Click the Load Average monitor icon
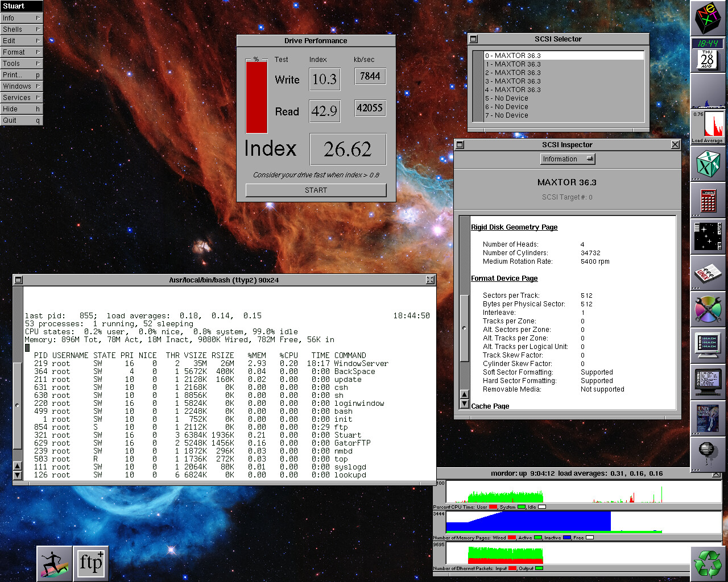 tap(708, 127)
